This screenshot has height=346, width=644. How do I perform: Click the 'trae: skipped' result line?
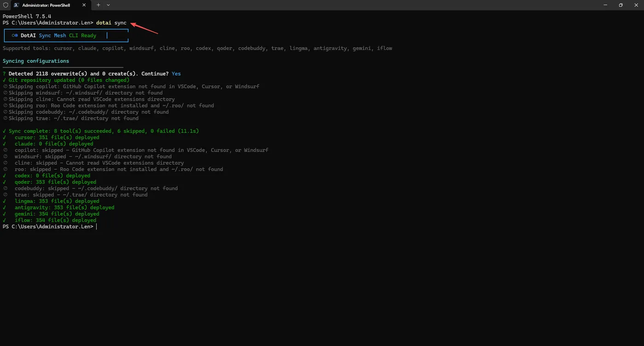coord(75,195)
